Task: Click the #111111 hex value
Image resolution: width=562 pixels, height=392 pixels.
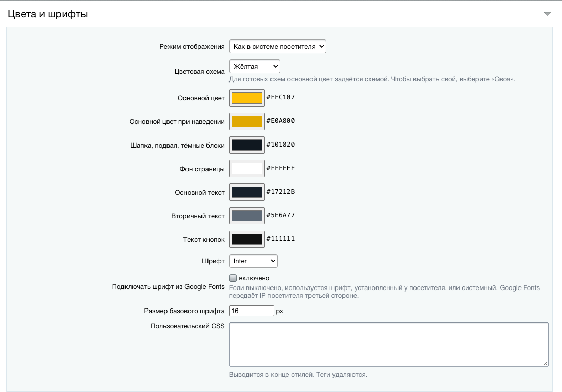Action: click(x=281, y=238)
